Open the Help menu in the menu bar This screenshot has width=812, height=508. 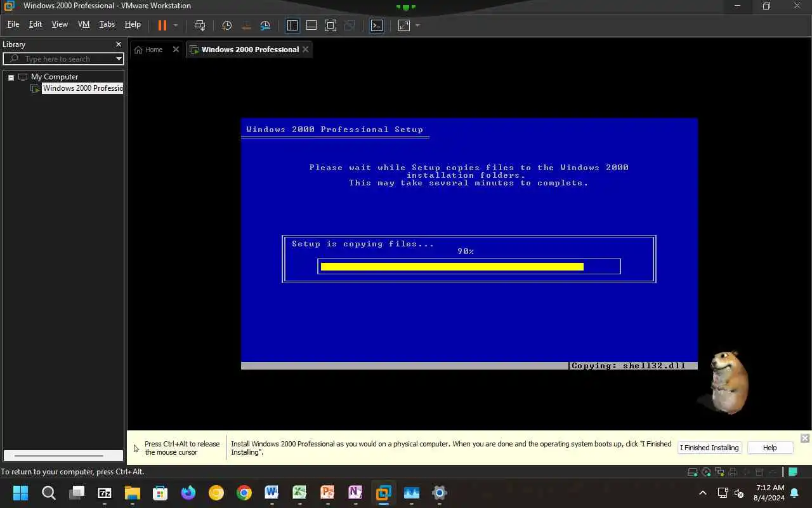133,24
